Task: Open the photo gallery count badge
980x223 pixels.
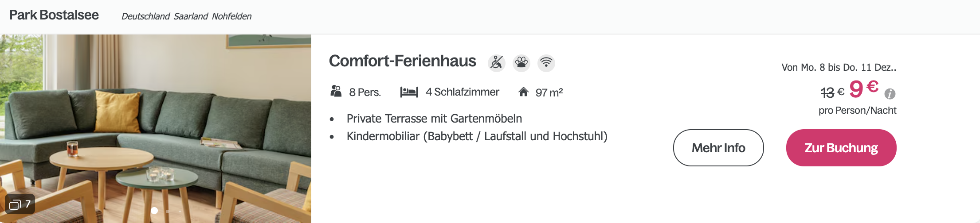Action: click(20, 204)
